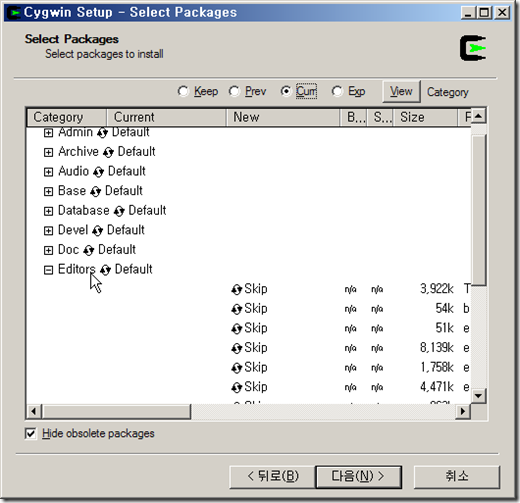Image resolution: width=520 pixels, height=503 pixels.
Task: Click the Current column header
Action: (166, 117)
